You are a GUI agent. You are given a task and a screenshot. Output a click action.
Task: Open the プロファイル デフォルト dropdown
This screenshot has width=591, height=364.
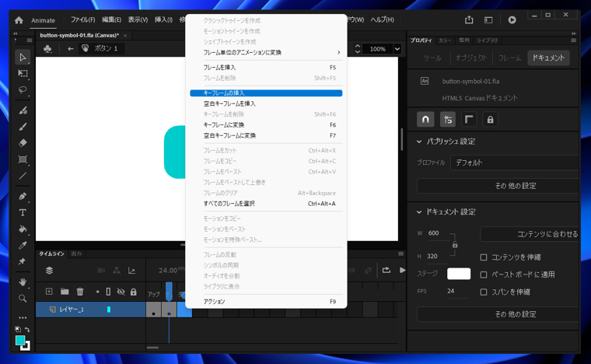[515, 163]
